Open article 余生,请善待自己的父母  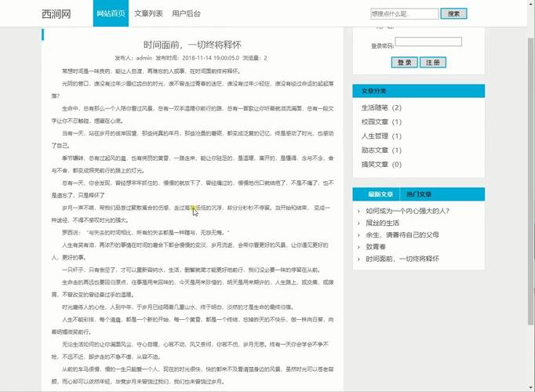coord(402,235)
